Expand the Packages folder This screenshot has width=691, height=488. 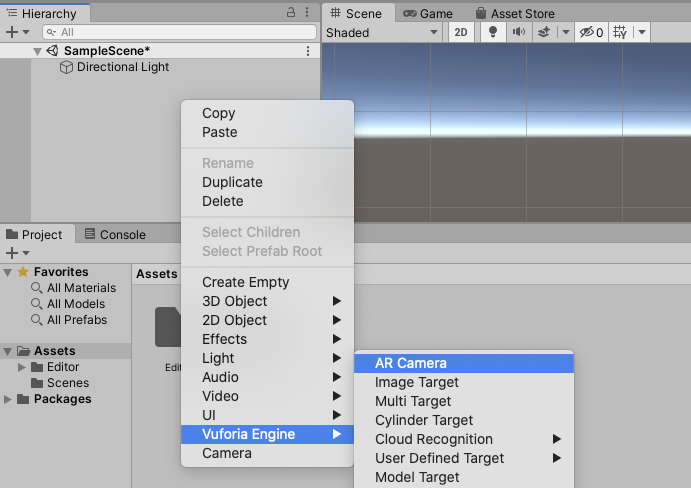coord(7,399)
